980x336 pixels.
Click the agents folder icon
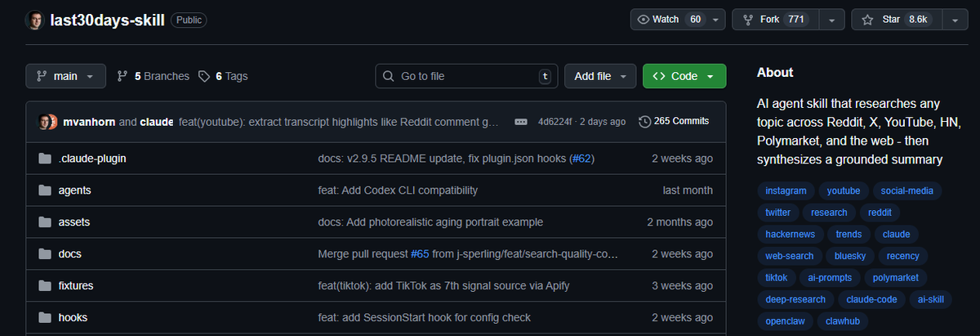pos(45,190)
